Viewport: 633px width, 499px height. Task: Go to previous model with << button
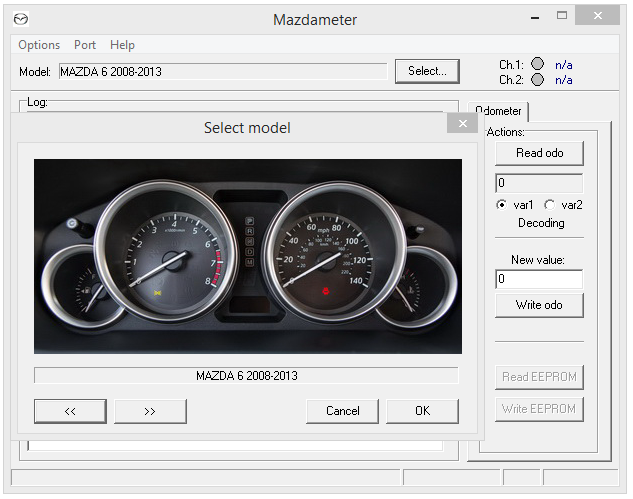[x=70, y=411]
